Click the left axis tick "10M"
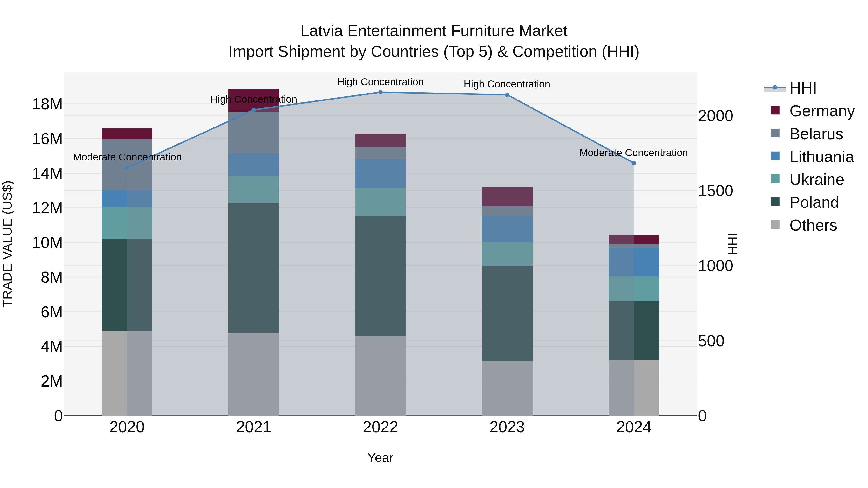 click(47, 243)
